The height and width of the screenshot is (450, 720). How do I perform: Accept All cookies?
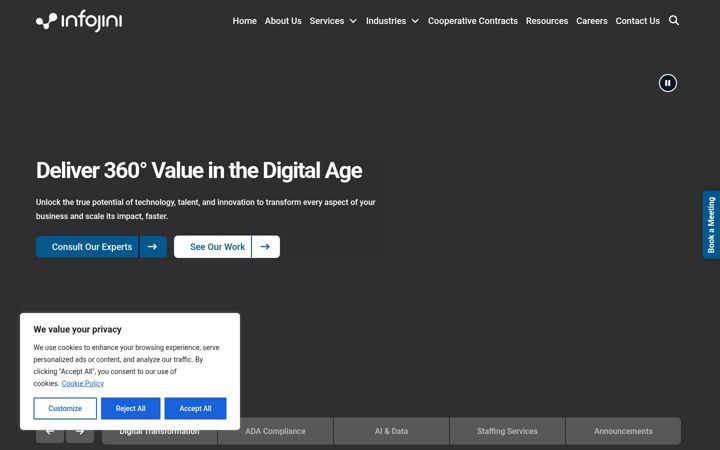click(x=195, y=408)
